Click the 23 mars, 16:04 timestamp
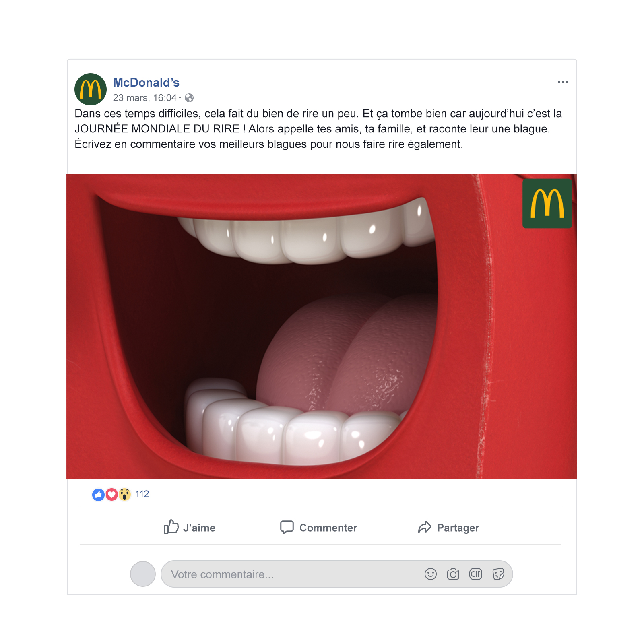 [144, 98]
